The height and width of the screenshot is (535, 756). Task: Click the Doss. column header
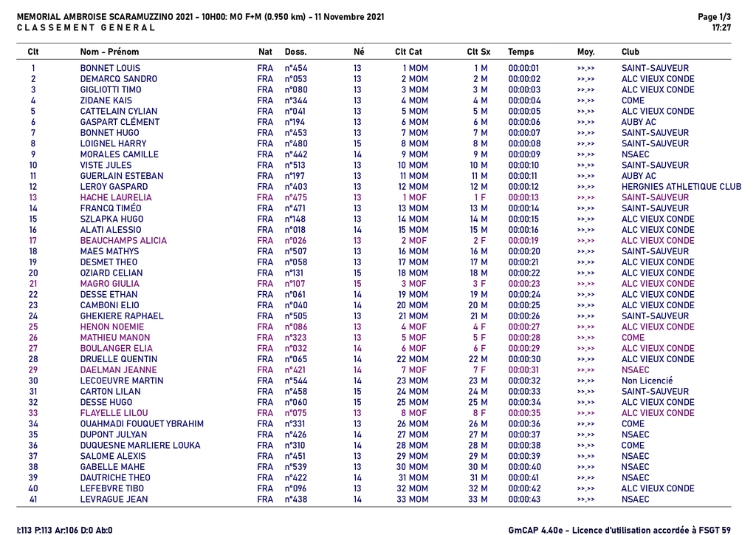pos(295,52)
